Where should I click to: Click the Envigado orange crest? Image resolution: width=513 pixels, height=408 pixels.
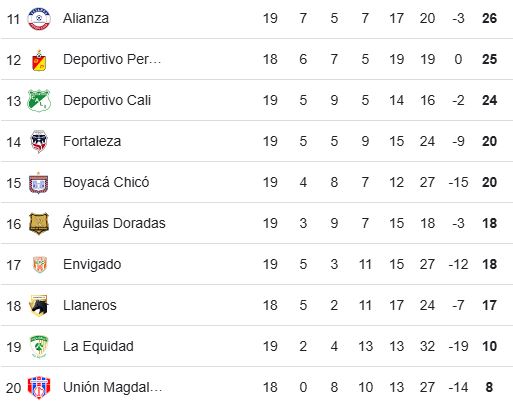(40, 265)
